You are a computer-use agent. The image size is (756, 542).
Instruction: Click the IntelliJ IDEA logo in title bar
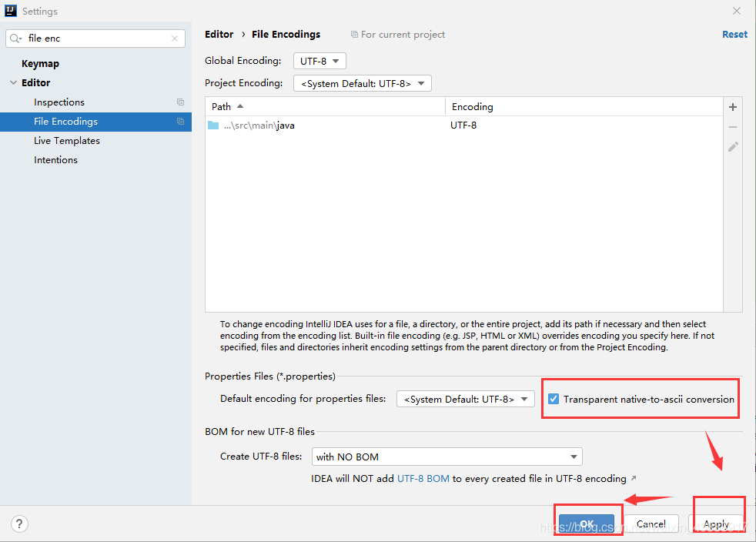(11, 11)
